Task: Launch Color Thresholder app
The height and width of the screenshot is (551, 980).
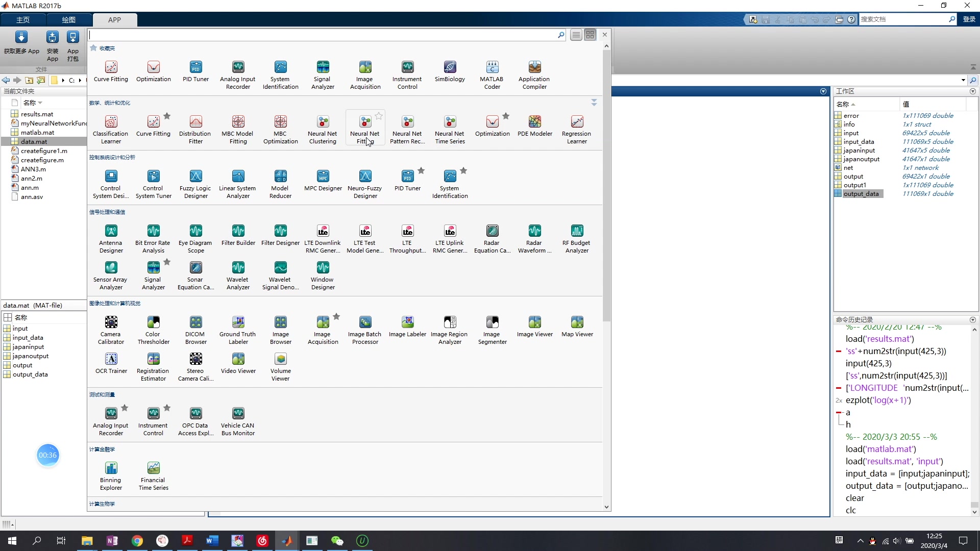Action: tap(153, 330)
